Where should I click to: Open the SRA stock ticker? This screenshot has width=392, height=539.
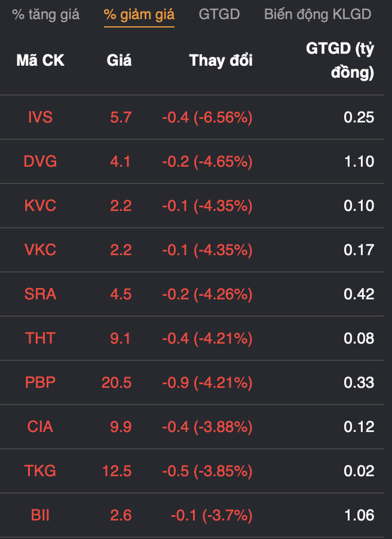point(40,294)
